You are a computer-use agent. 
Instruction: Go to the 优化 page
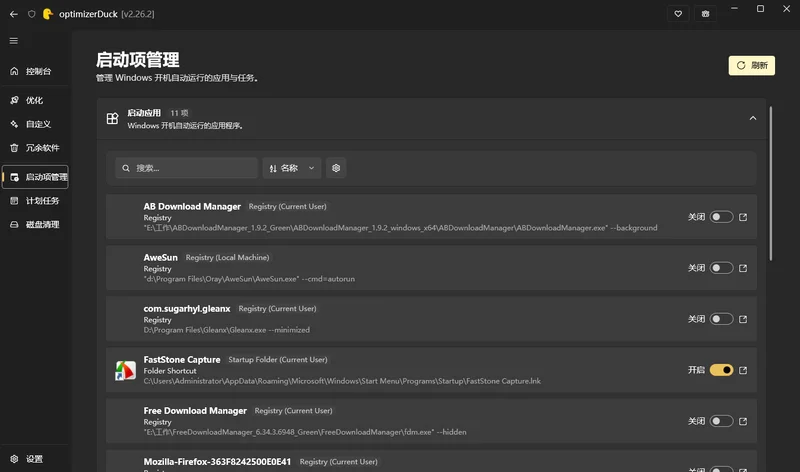pos(35,101)
